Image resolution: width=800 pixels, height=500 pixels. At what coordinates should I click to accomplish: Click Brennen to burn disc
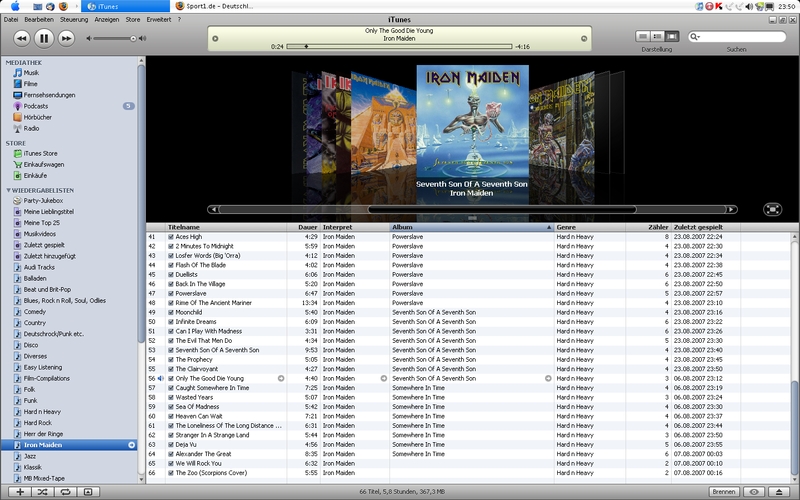tap(723, 492)
